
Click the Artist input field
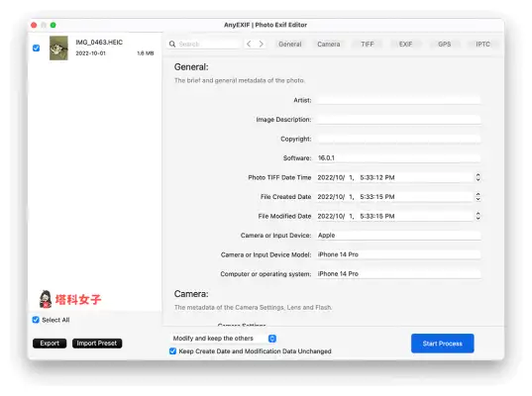pyautogui.click(x=398, y=100)
